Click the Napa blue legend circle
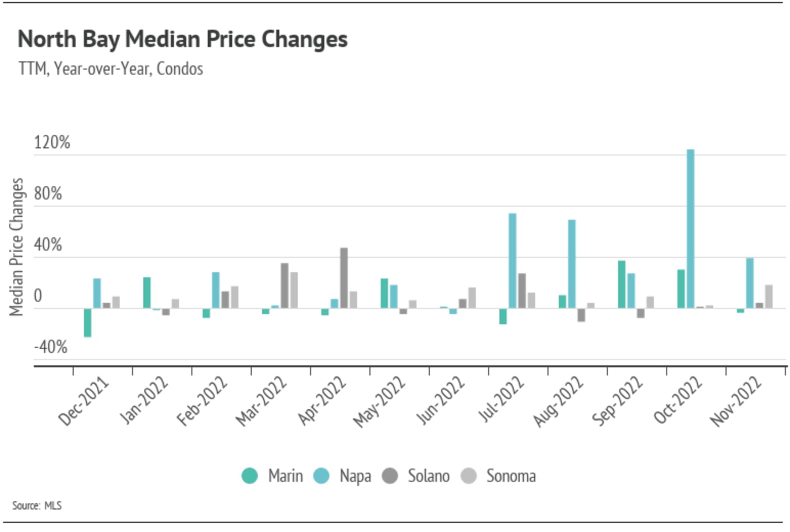Screen dimensions: 790x532 click(x=321, y=476)
